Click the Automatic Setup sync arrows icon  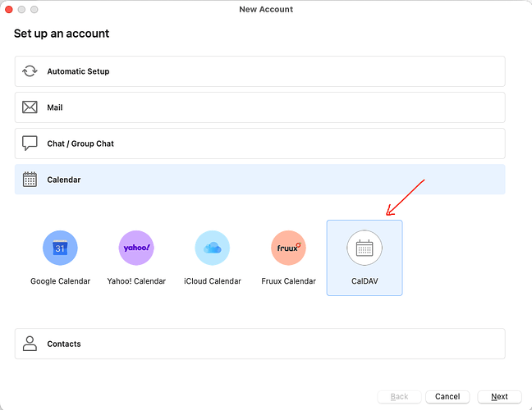30,71
